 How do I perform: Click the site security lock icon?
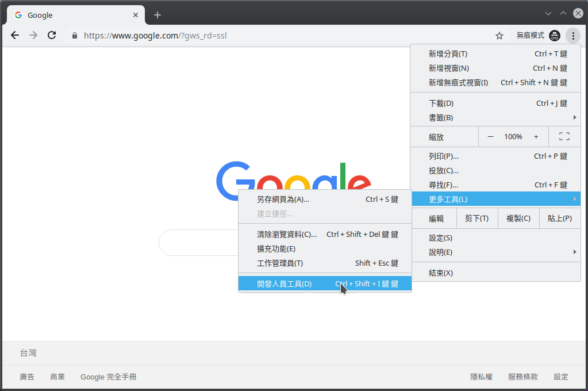click(74, 36)
